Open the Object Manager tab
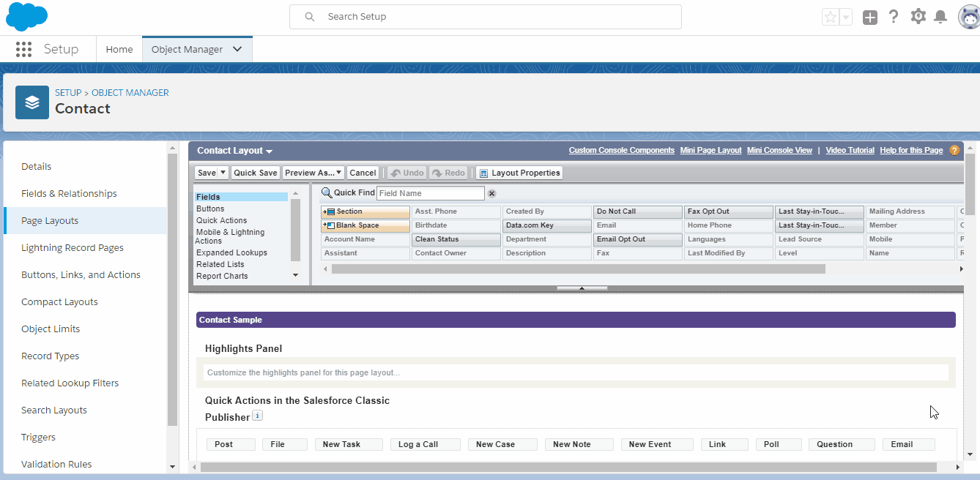 pyautogui.click(x=187, y=49)
